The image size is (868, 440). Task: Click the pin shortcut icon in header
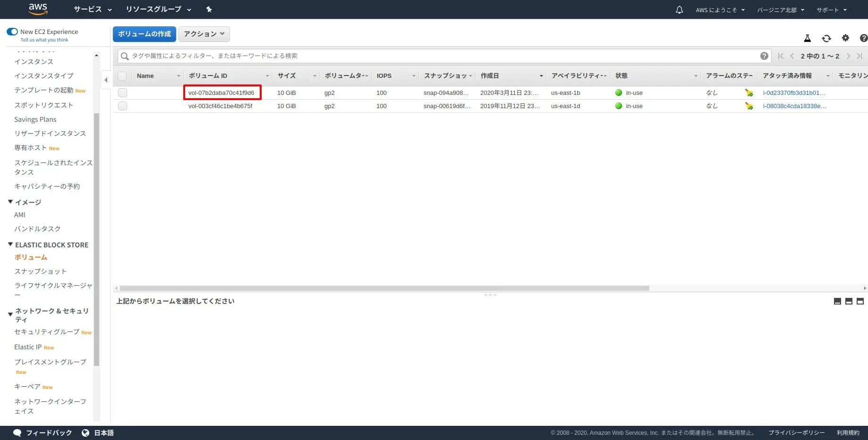click(x=209, y=9)
